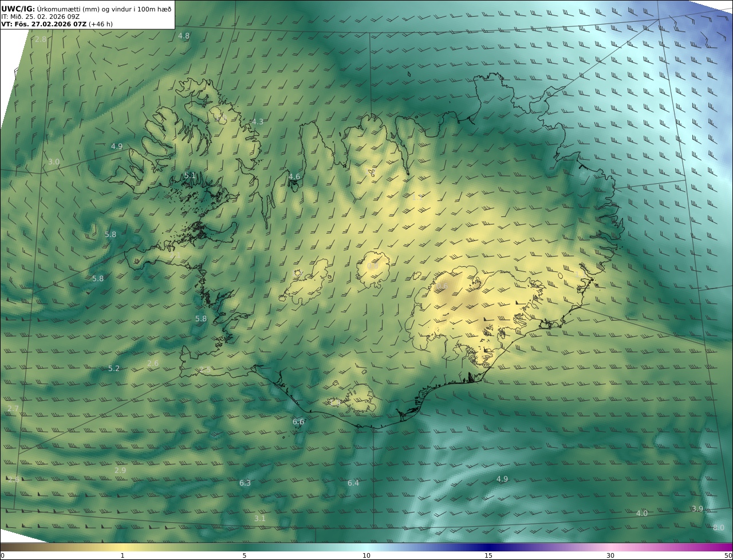Click the "3.1" value label
Image resolution: width=733 pixels, height=560 pixels.
point(260,518)
